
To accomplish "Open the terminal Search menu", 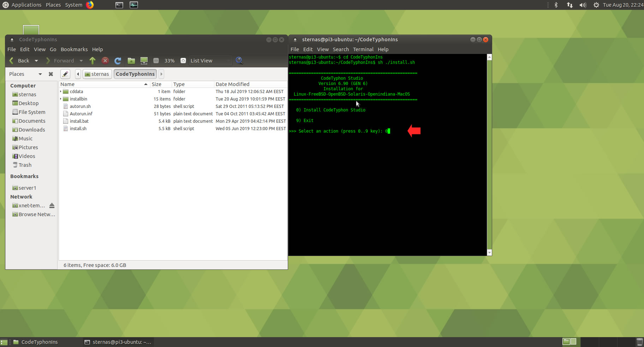I will click(x=341, y=49).
